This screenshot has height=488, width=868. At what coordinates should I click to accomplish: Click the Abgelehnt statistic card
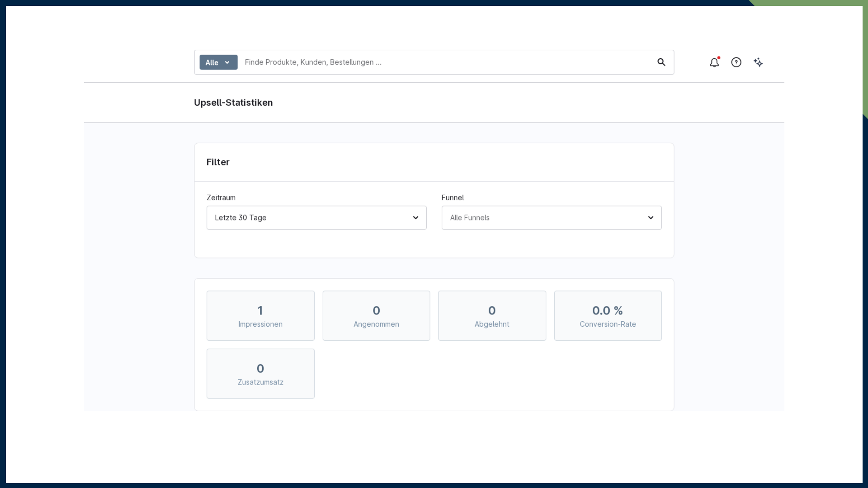coord(492,316)
